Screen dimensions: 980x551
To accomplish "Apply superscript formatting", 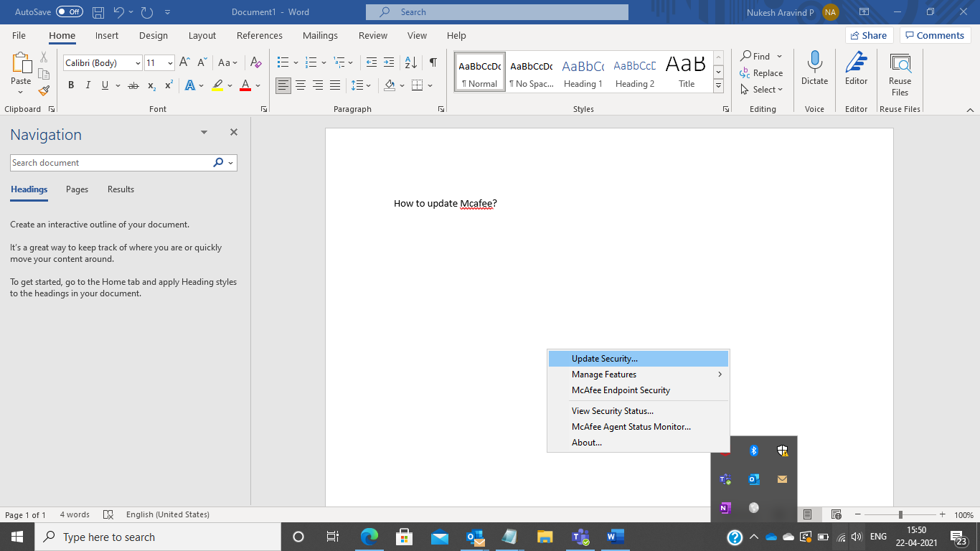I will (x=169, y=85).
